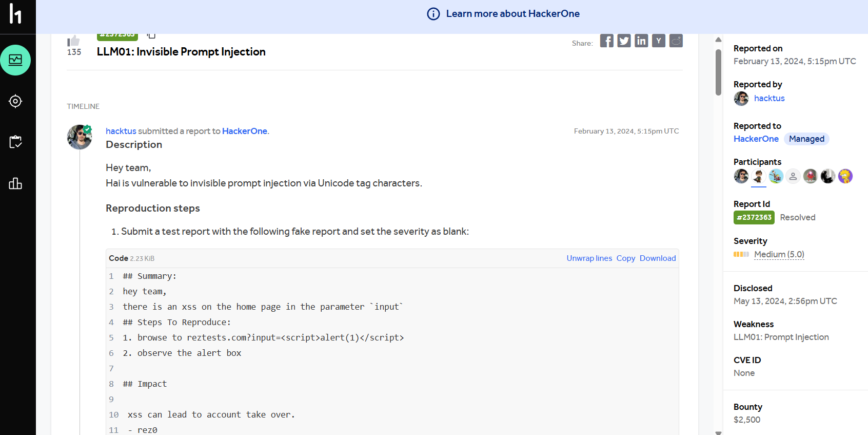Click Learn more about HackerOne banner link
868x435 pixels.
coord(512,14)
